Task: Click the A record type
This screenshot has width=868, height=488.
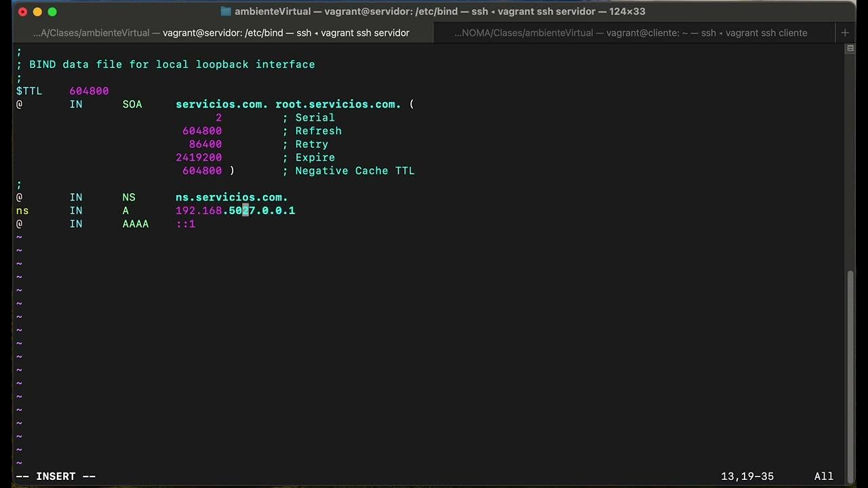Action: [125, 211]
